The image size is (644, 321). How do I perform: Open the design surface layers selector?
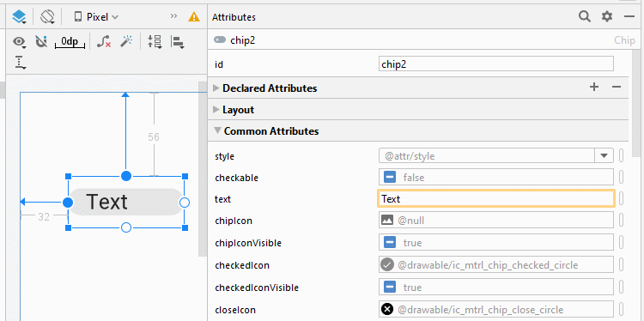(19, 17)
